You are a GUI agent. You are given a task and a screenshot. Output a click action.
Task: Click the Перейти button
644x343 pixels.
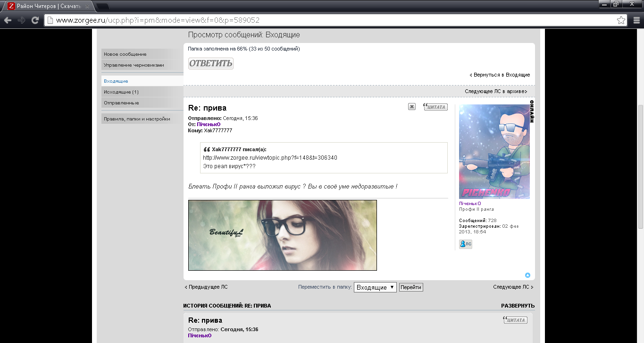[411, 287]
